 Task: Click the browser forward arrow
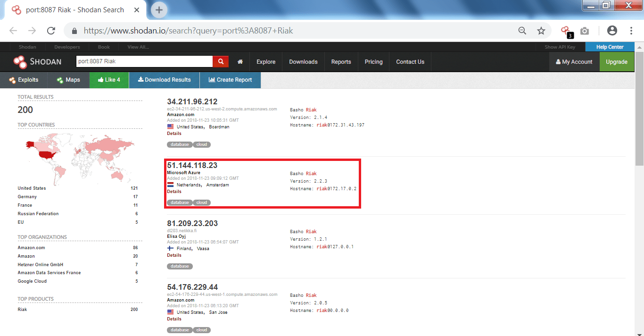coord(32,31)
